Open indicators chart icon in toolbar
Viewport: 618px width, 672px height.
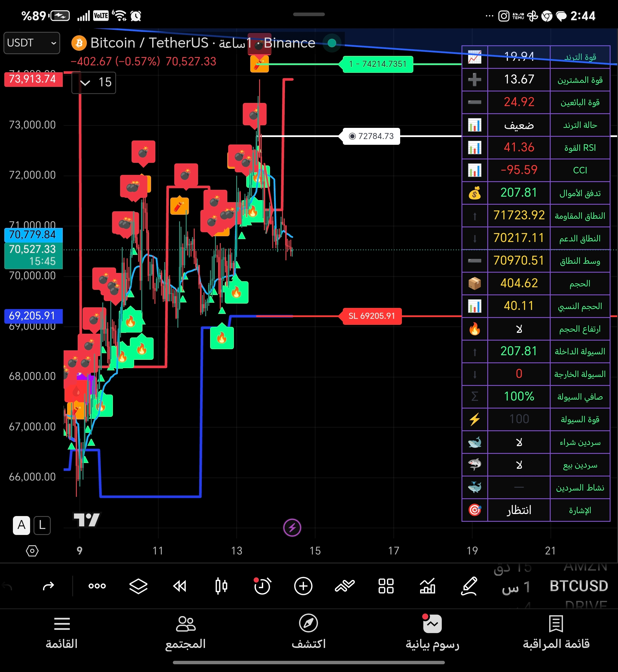pos(427,586)
